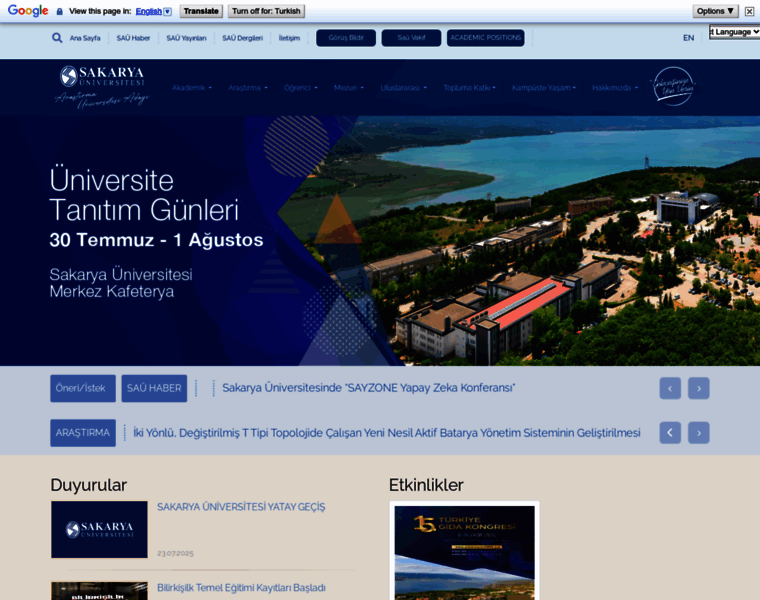Open the English language dropdown in translate bar
Image resolution: width=760 pixels, height=600 pixels.
154,11
